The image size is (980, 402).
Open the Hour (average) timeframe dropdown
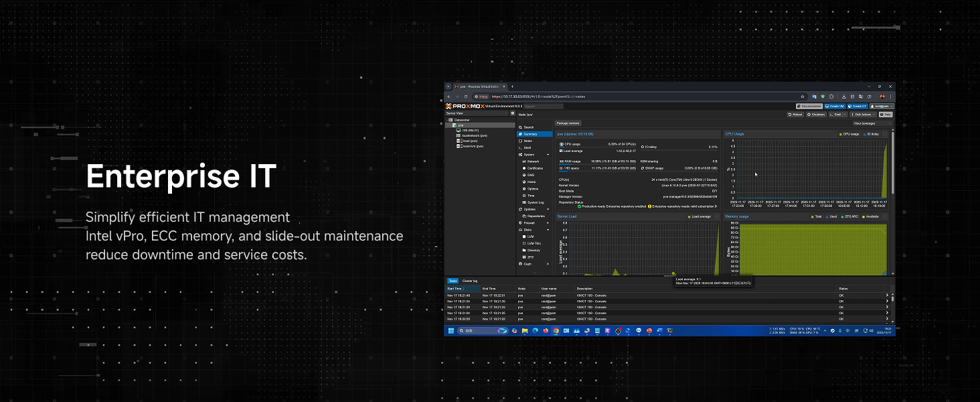[x=873, y=123]
